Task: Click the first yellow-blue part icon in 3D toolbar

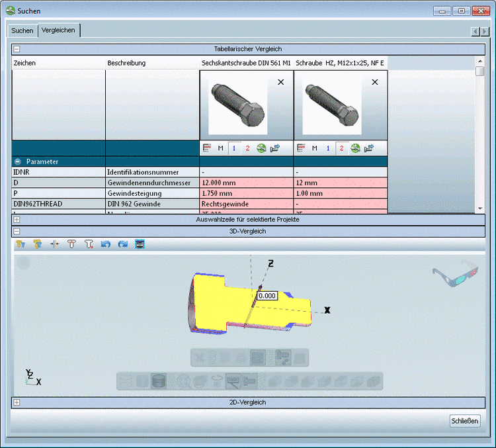Action: tap(21, 244)
